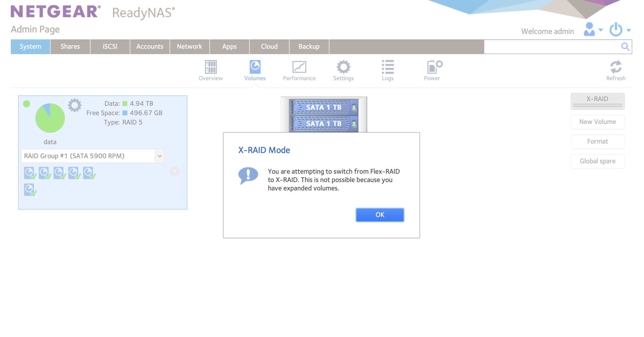Click the green Data legend swatch

[x=125, y=104]
